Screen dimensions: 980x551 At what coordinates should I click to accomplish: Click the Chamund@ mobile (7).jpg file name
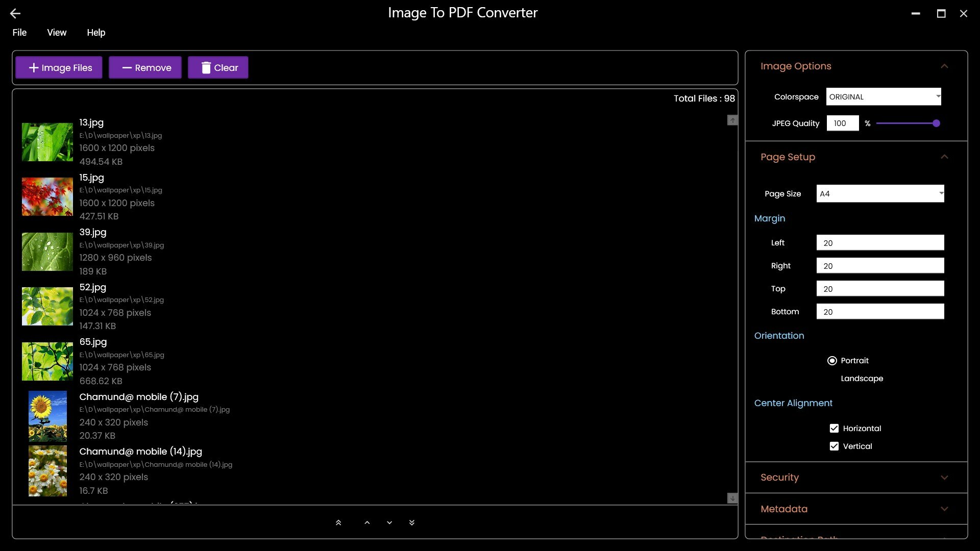139,397
